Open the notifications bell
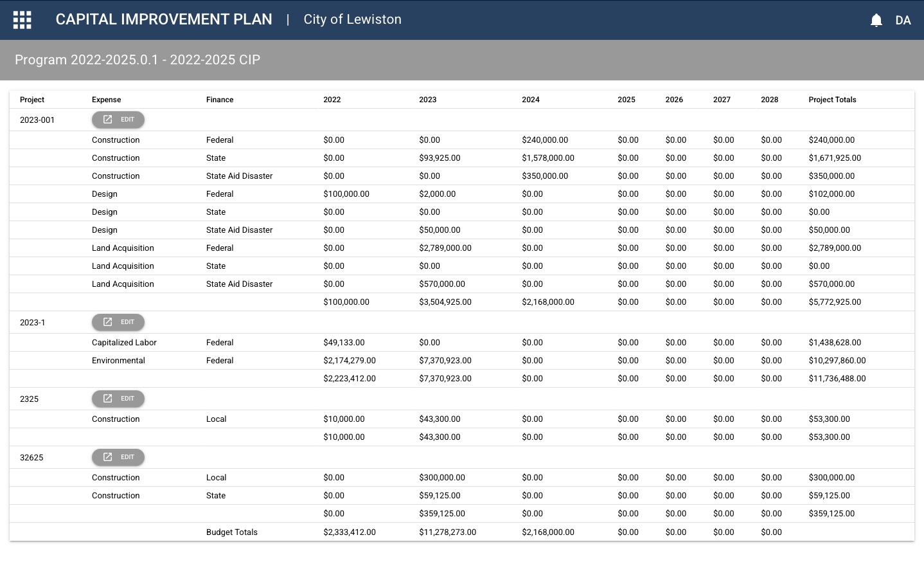The image size is (924, 571). pyautogui.click(x=876, y=20)
